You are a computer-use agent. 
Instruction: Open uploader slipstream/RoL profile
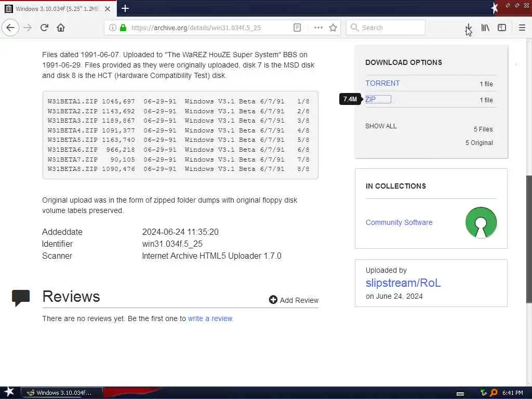coord(403,283)
